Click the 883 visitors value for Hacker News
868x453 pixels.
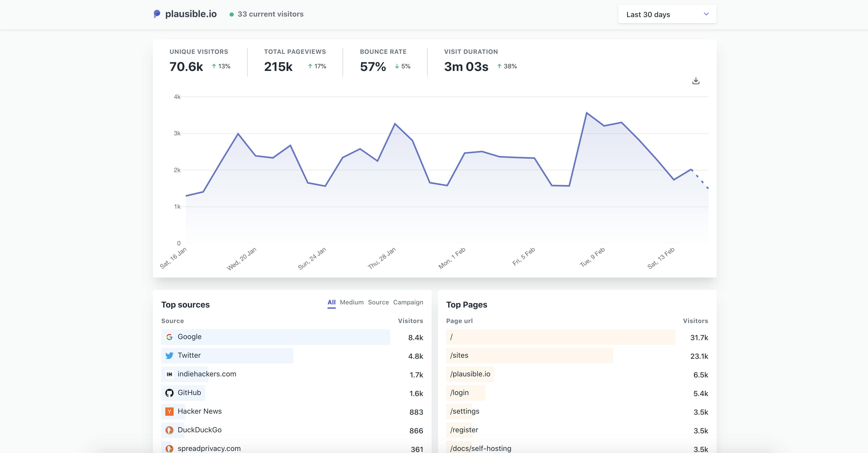(416, 412)
